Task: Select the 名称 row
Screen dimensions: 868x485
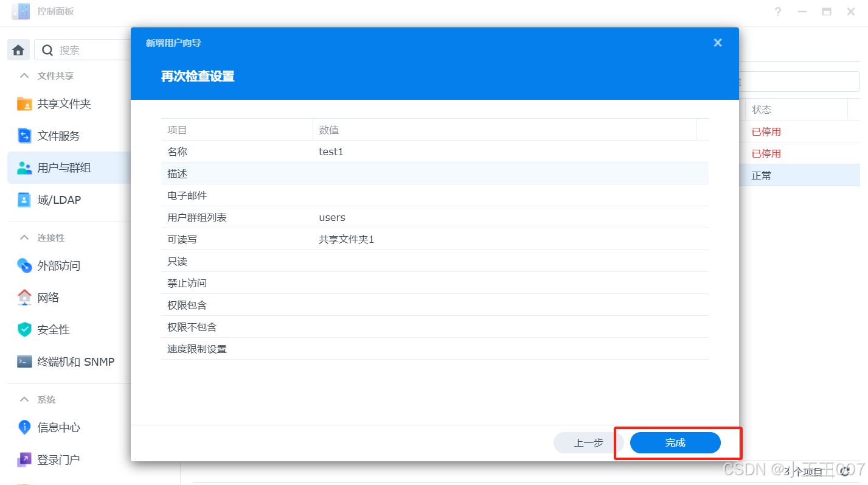Action: (434, 152)
